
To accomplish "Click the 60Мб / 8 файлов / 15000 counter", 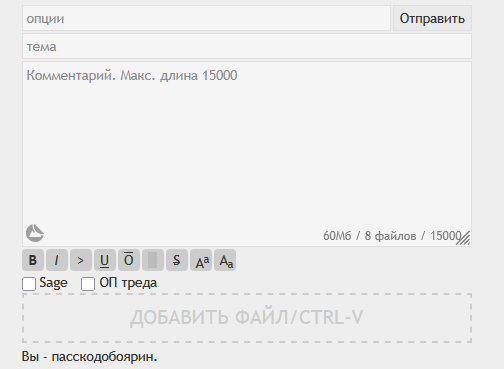I will [x=392, y=236].
